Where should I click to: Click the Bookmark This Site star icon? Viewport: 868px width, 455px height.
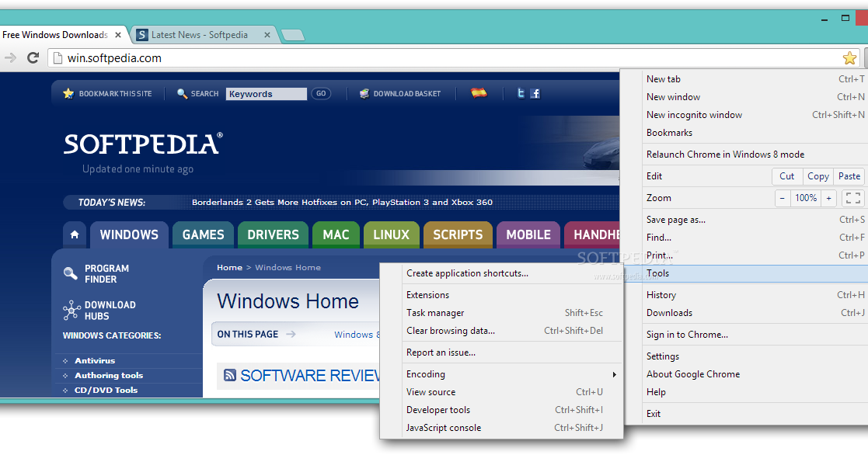(x=68, y=93)
